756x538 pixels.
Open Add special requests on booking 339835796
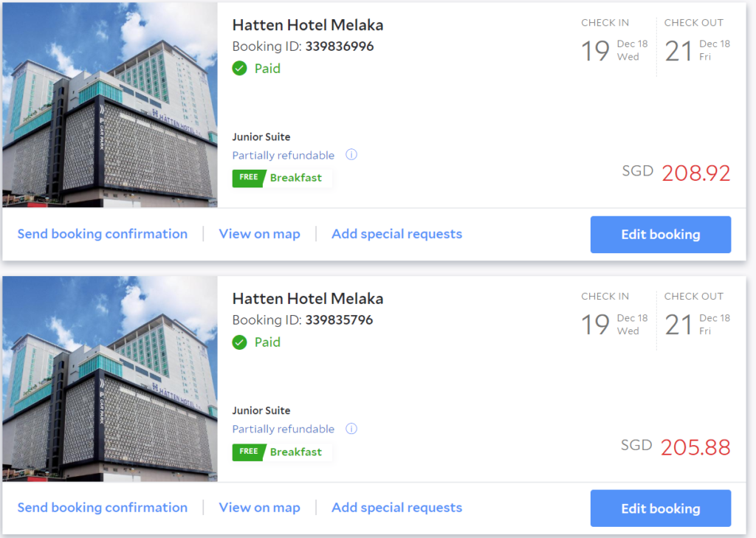(396, 507)
